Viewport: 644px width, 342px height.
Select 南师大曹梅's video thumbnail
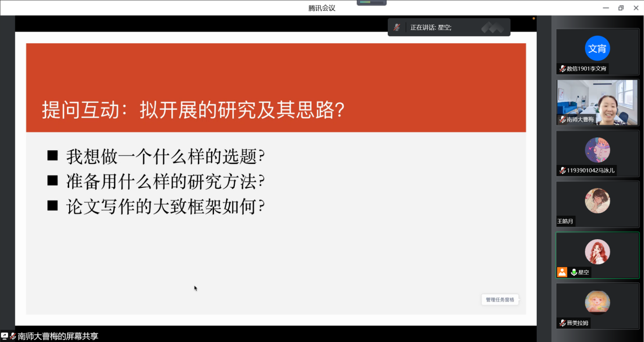pos(597,102)
